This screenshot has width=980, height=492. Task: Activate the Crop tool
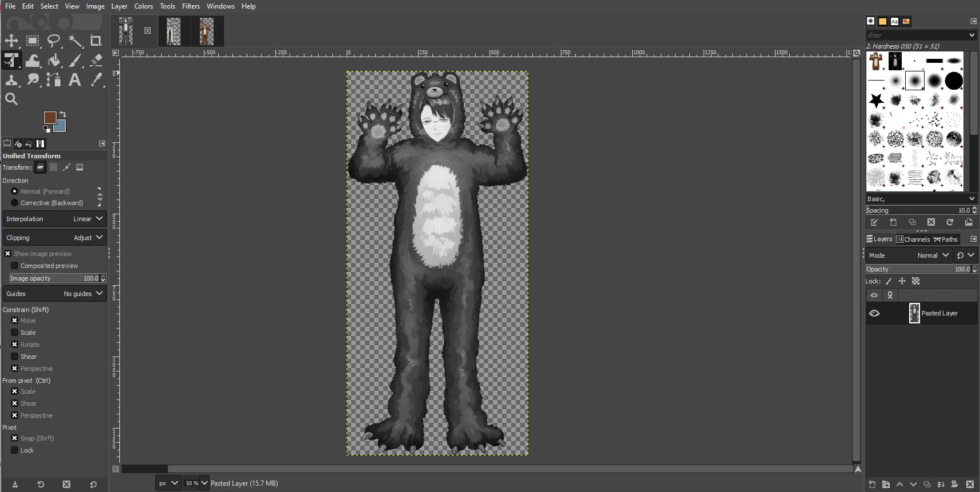tap(96, 41)
